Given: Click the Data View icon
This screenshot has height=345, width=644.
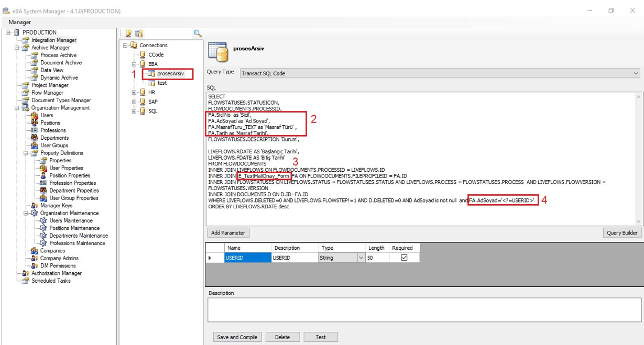Looking at the screenshot, I should pyautogui.click(x=35, y=70).
